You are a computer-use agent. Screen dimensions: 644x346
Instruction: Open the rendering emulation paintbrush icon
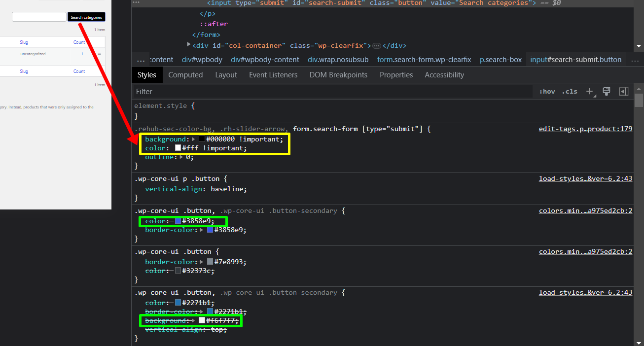coord(607,91)
